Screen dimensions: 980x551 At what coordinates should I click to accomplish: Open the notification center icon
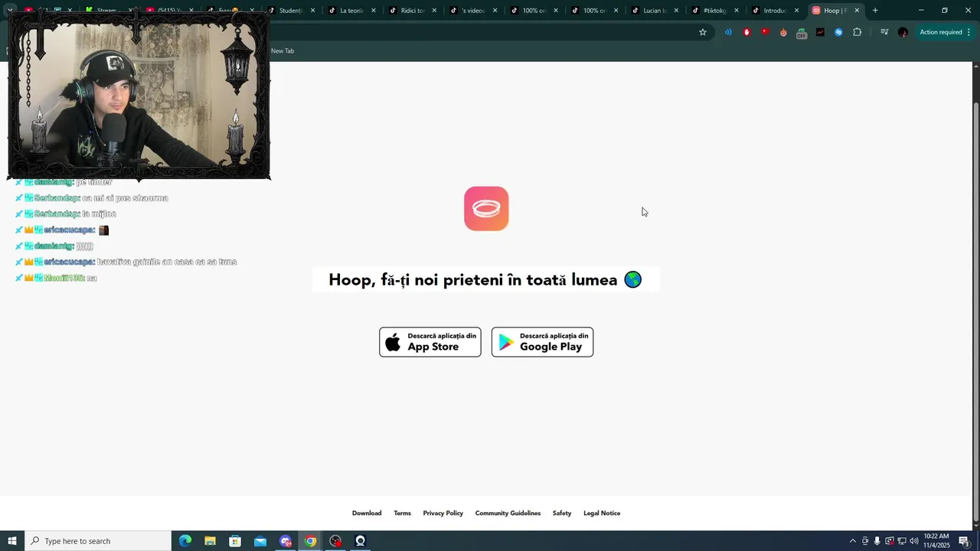964,541
